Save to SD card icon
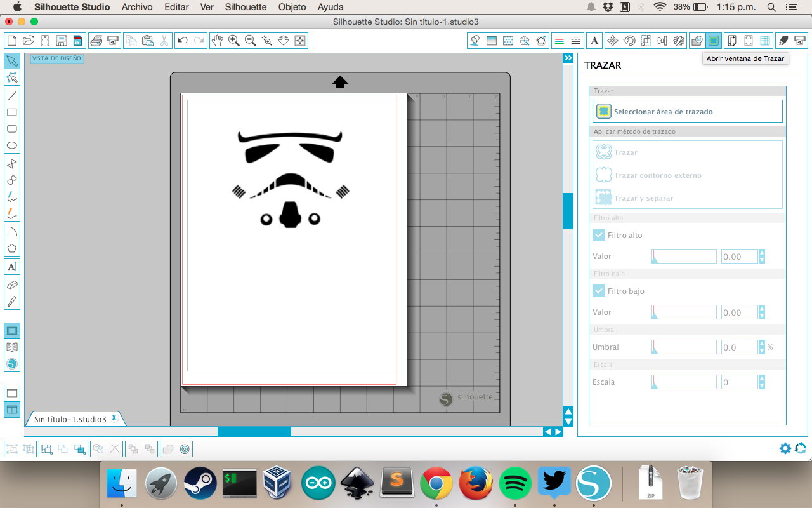 point(77,41)
